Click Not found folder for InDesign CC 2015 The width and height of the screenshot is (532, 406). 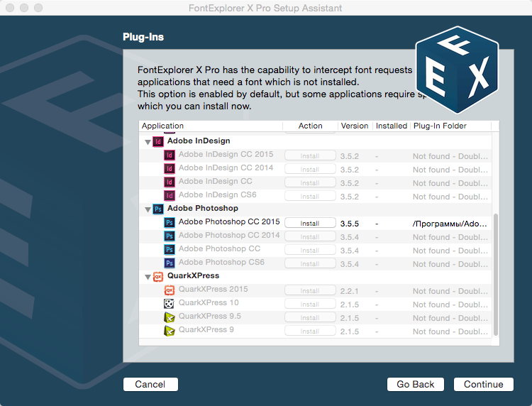coord(450,156)
